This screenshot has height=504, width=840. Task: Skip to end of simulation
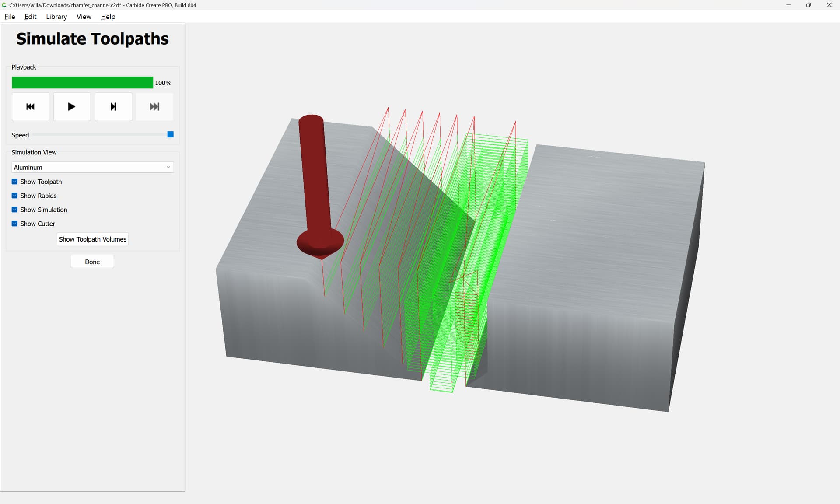[x=154, y=106]
